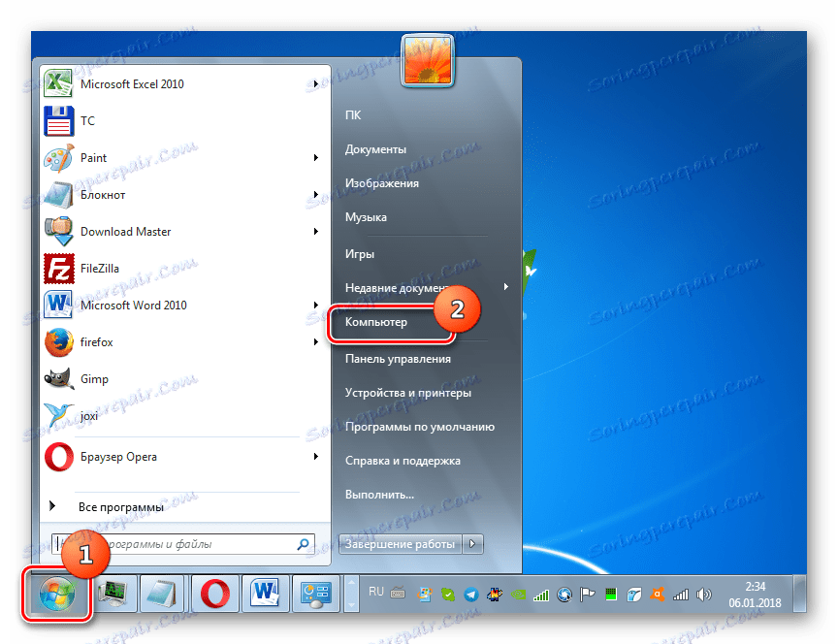838x644 pixels.
Task: Open shutdown options arrow next to Завершение работы
Action: tap(472, 544)
